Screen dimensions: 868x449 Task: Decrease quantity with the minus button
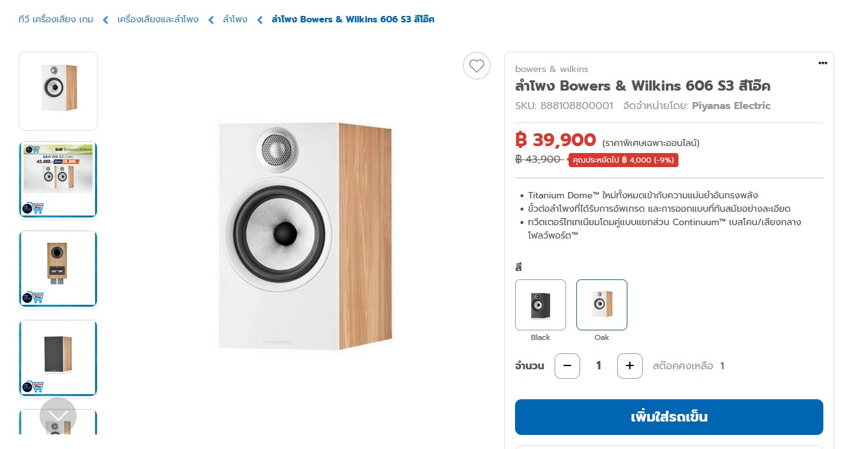tap(567, 366)
